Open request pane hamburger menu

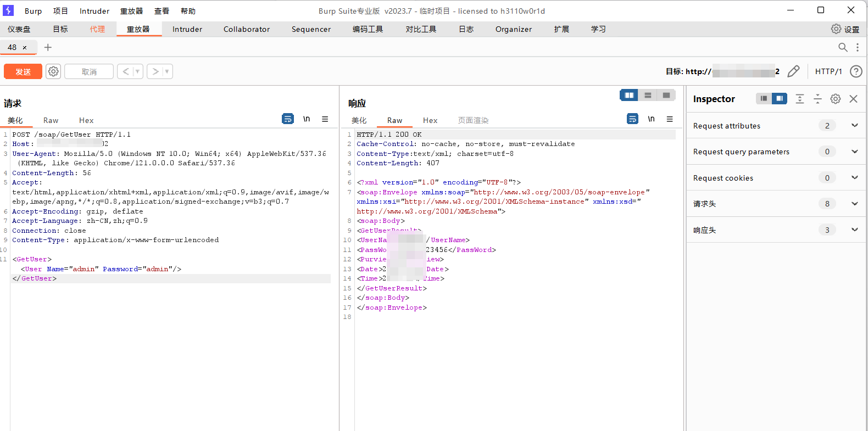pos(325,119)
